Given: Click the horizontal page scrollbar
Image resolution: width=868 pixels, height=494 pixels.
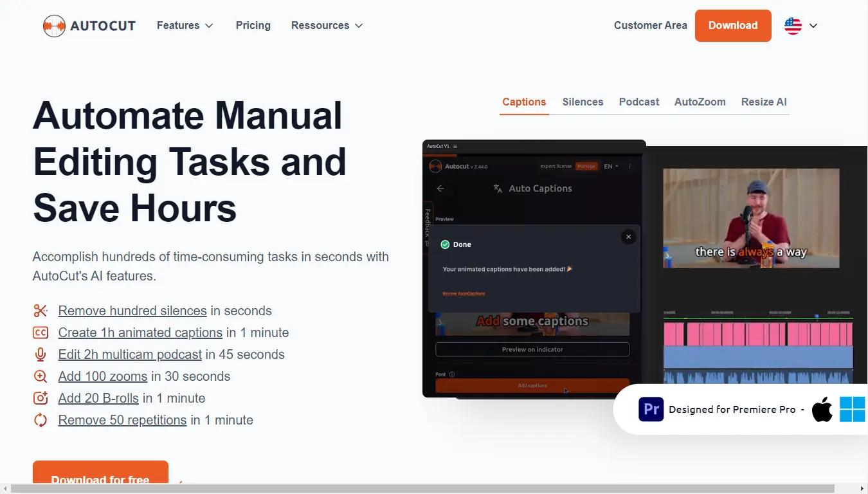Looking at the screenshot, I should point(422,489).
